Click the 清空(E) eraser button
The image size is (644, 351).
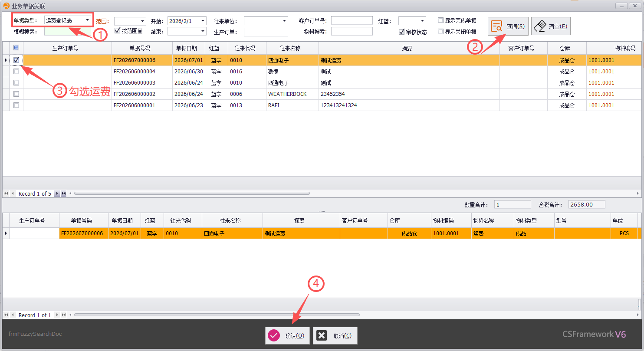click(550, 26)
